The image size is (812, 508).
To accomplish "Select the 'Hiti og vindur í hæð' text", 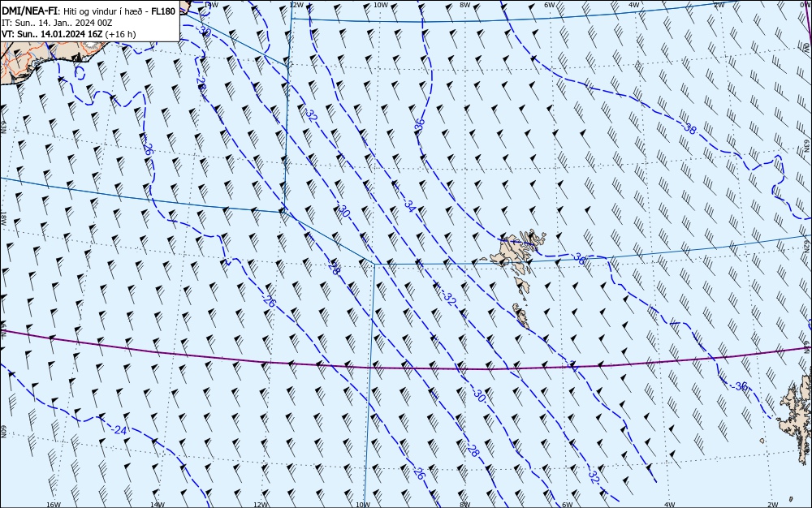I will pyautogui.click(x=104, y=11).
